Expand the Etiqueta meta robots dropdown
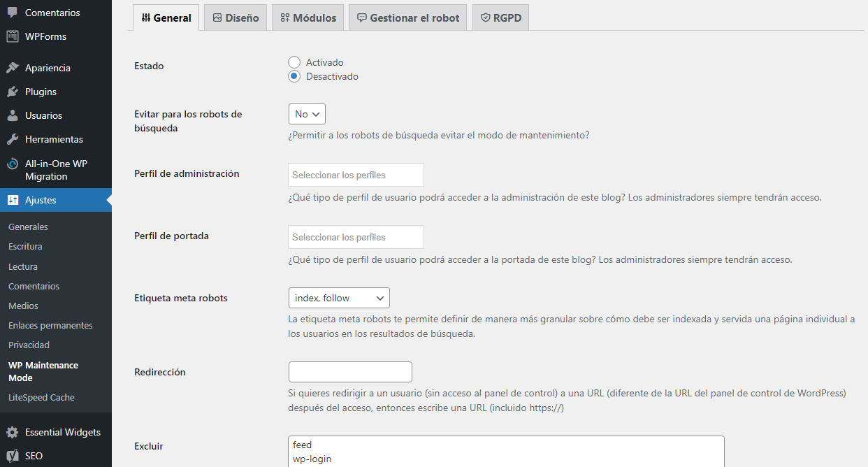 coord(339,297)
